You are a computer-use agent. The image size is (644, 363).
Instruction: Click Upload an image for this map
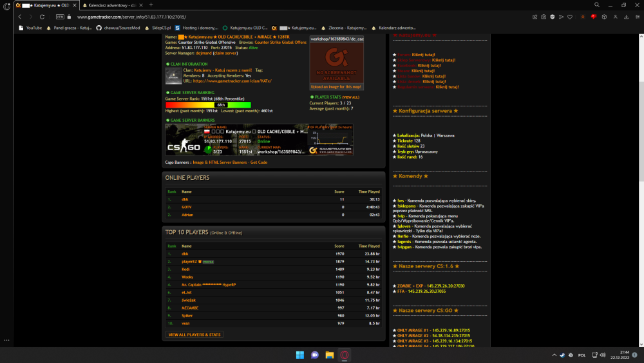pos(336,87)
